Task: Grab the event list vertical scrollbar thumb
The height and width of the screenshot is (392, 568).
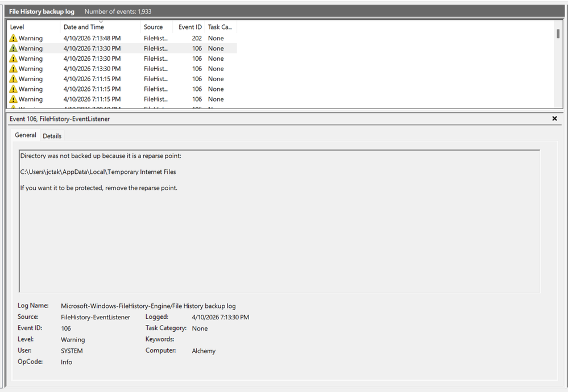Action: click(x=558, y=34)
